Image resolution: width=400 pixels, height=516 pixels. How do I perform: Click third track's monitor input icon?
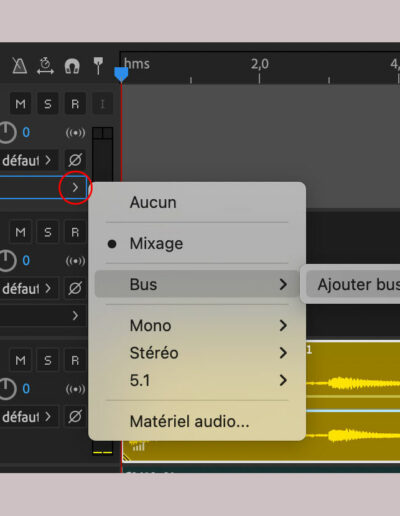pos(75,389)
